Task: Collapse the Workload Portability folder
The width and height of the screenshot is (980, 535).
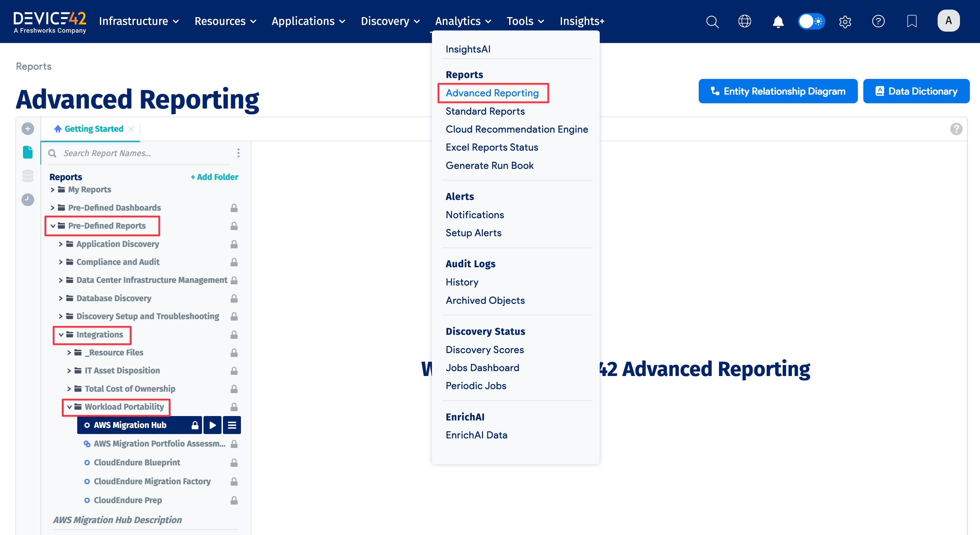Action: [69, 407]
